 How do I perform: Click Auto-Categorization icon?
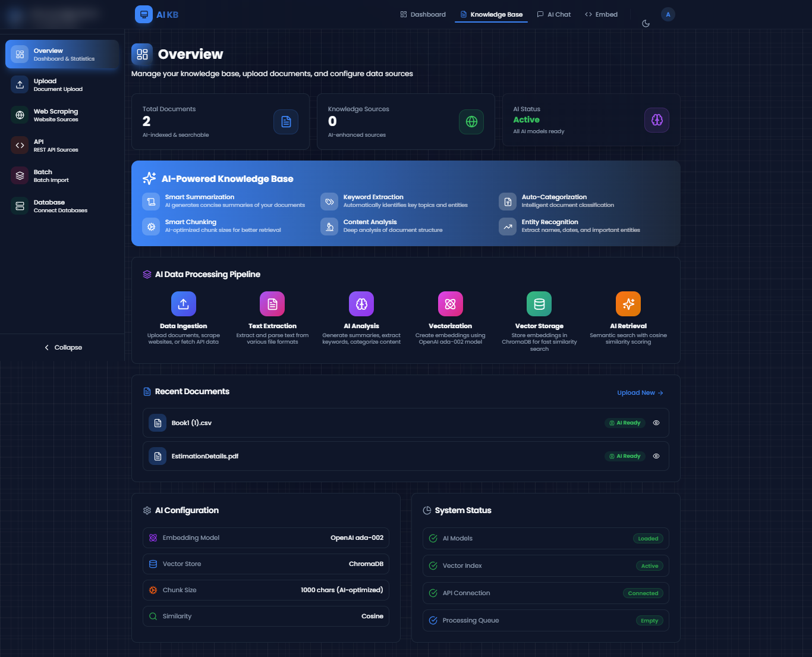pyautogui.click(x=508, y=202)
